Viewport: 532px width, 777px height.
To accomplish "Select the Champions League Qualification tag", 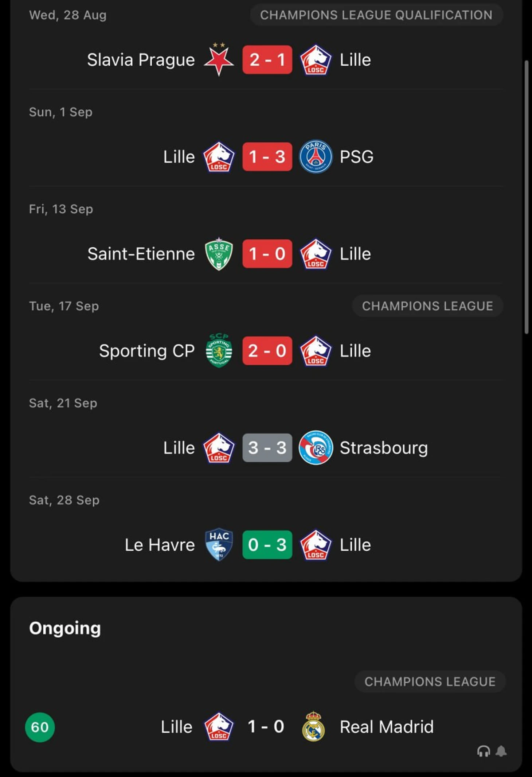I will point(376,15).
